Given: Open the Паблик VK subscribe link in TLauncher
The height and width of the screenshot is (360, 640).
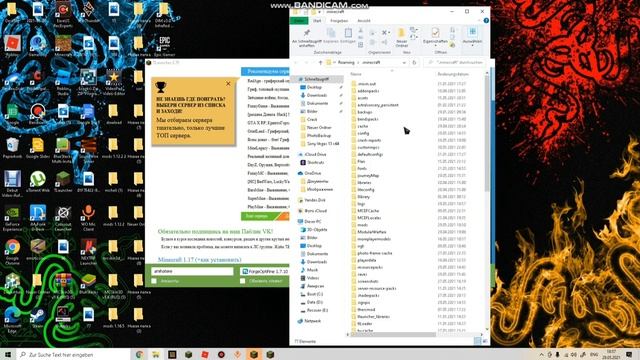Looking at the screenshot, I should pyautogui.click(x=216, y=231).
